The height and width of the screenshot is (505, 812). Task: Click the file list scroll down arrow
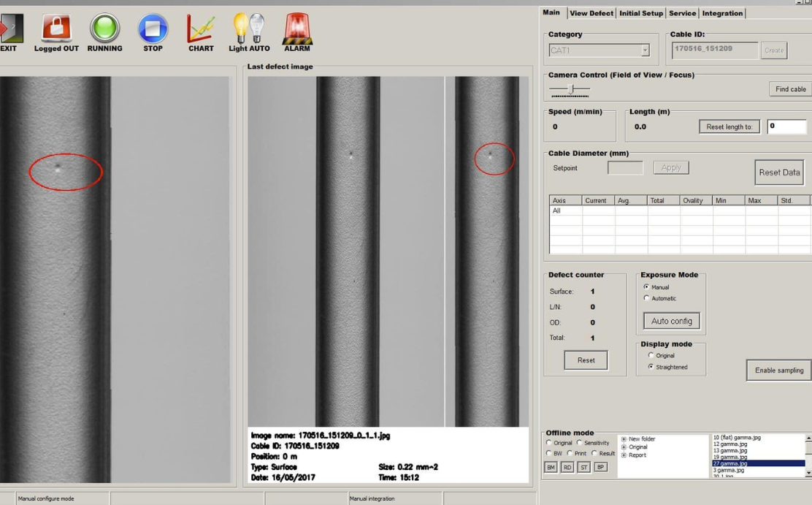pos(808,473)
